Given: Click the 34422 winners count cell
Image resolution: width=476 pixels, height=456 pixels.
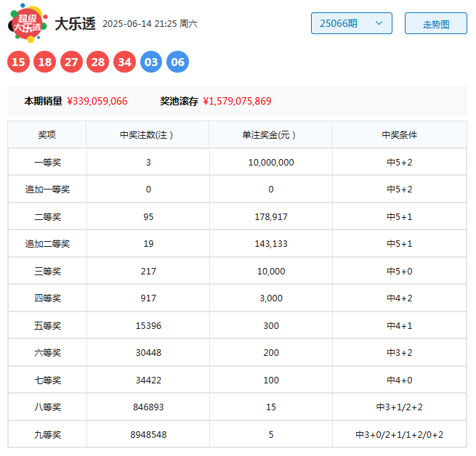Looking at the screenshot, I should pyautogui.click(x=148, y=380).
